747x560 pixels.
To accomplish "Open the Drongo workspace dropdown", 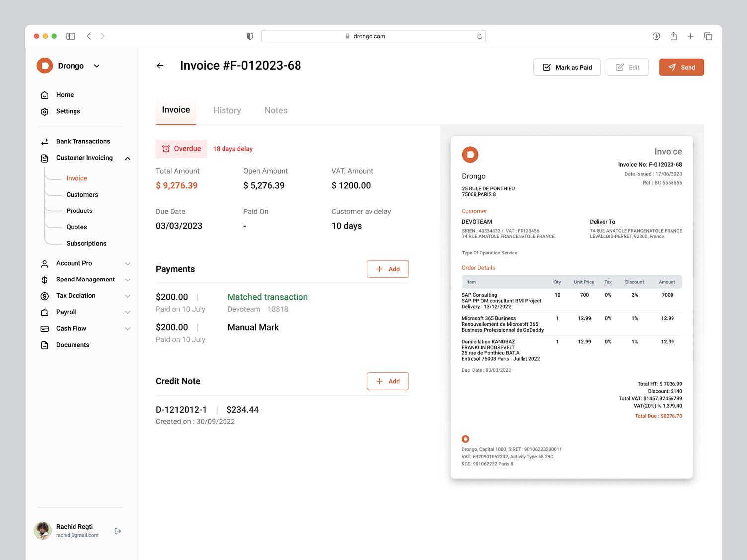I will coord(97,66).
